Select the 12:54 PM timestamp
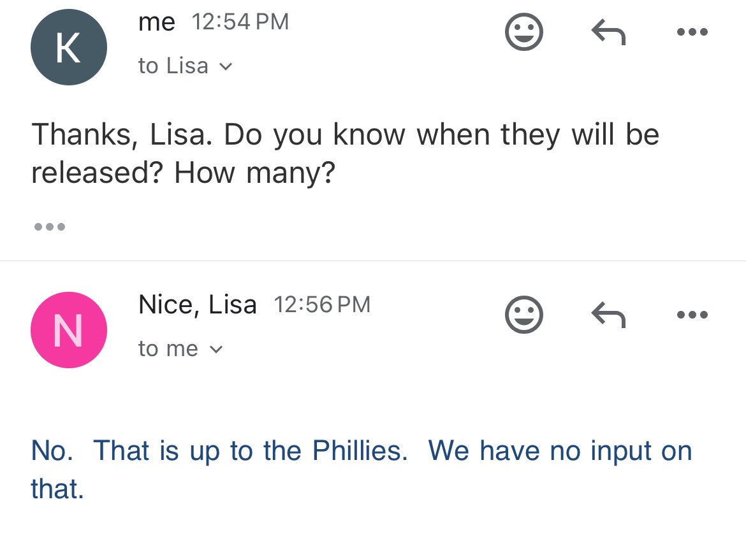 240,22
